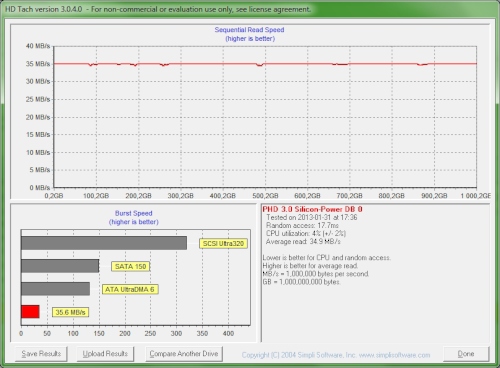Select the SATA 150 label
Viewport: 500px width, 368px height.
(131, 266)
